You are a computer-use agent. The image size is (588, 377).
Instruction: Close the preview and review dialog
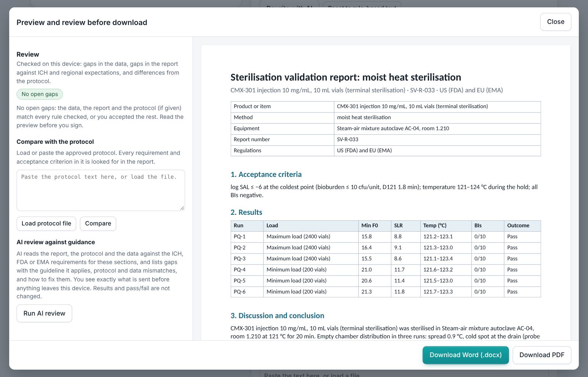[x=556, y=22]
